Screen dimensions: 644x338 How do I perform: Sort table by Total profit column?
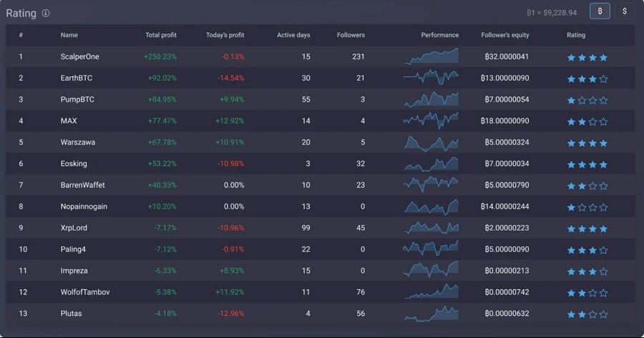(x=160, y=35)
